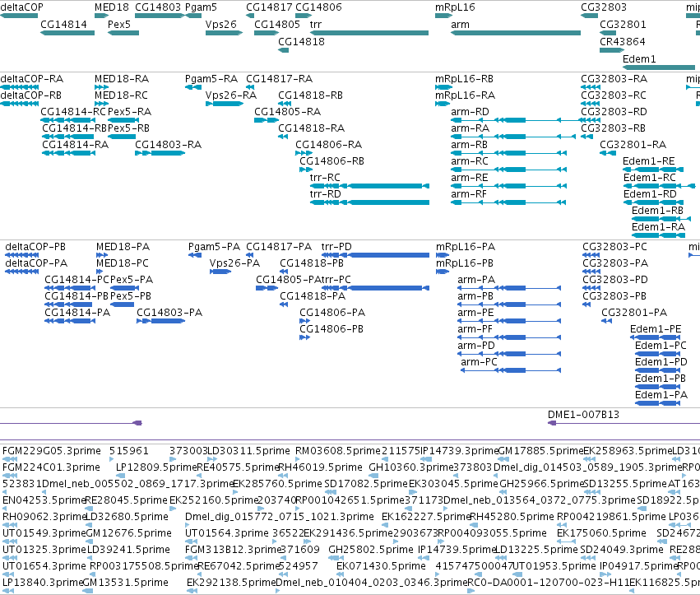Select EST LP12809.5prime
This screenshot has width=700, height=595.
click(156, 467)
